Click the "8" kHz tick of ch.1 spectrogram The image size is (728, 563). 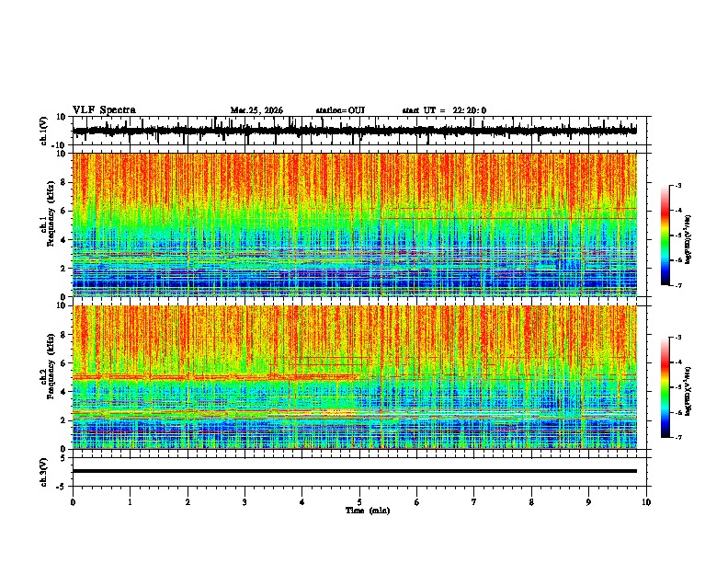pyautogui.click(x=63, y=182)
